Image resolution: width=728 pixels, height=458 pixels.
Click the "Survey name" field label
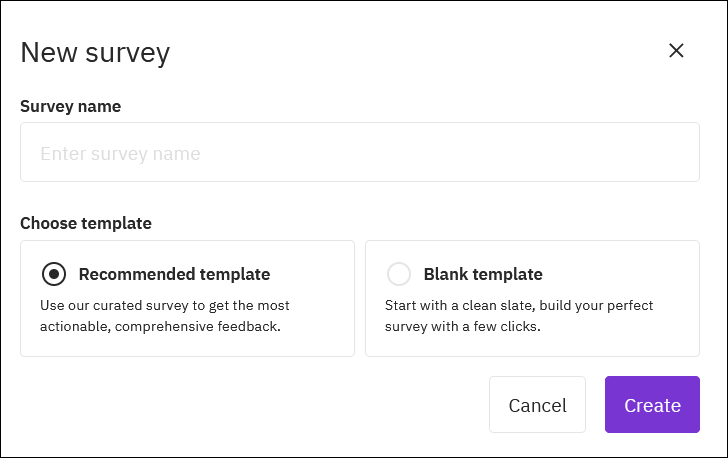pyautogui.click(x=70, y=106)
